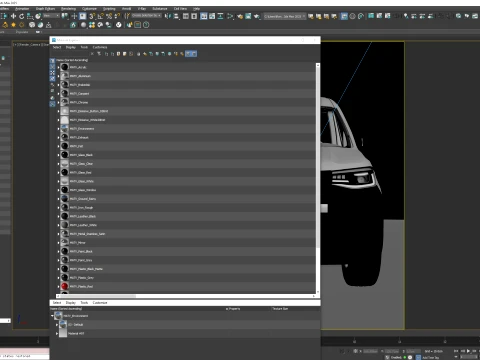The width and height of the screenshot is (480, 360).
Task: Toggle the 3D Snaps button
Action: pyautogui.click(x=92, y=16)
